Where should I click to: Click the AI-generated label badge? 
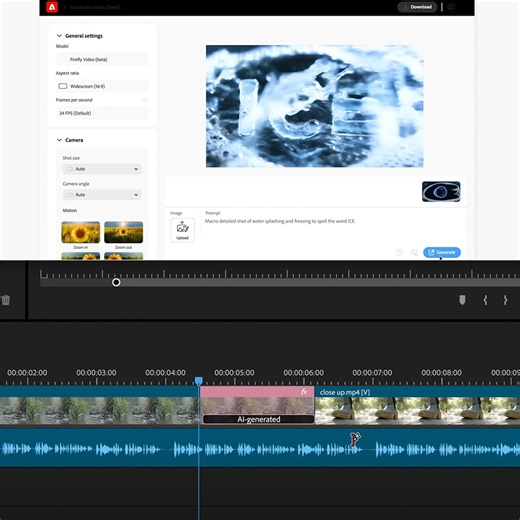[x=259, y=419]
